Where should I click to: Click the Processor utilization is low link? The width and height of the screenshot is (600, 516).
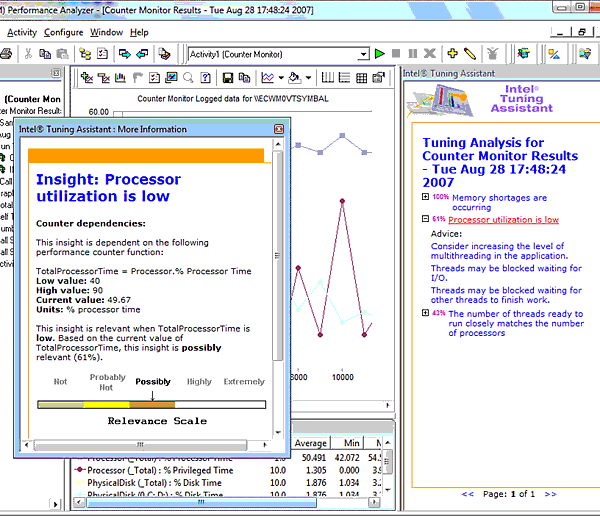504,220
